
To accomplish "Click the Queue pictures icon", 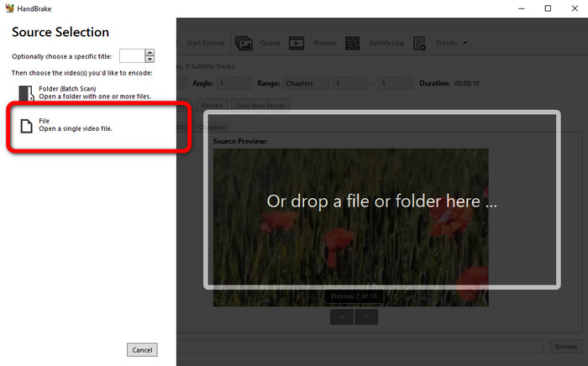I will click(244, 43).
